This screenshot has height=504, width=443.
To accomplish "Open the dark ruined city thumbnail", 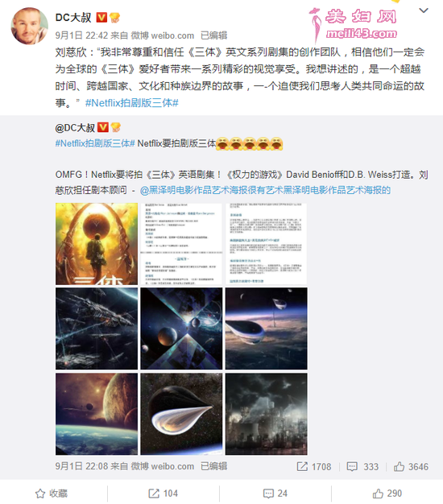I will coord(266,414).
